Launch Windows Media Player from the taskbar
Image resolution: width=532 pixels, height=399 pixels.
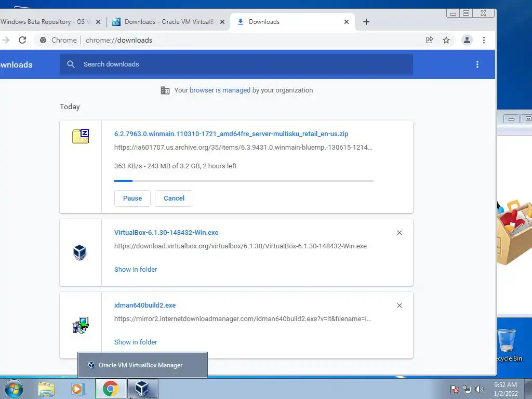click(77, 389)
